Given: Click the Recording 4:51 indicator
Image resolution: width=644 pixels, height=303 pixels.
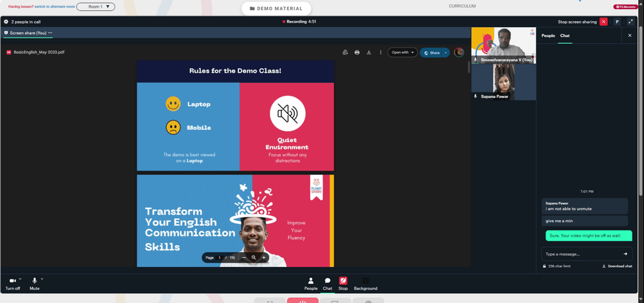Looking at the screenshot, I should pos(299,21).
